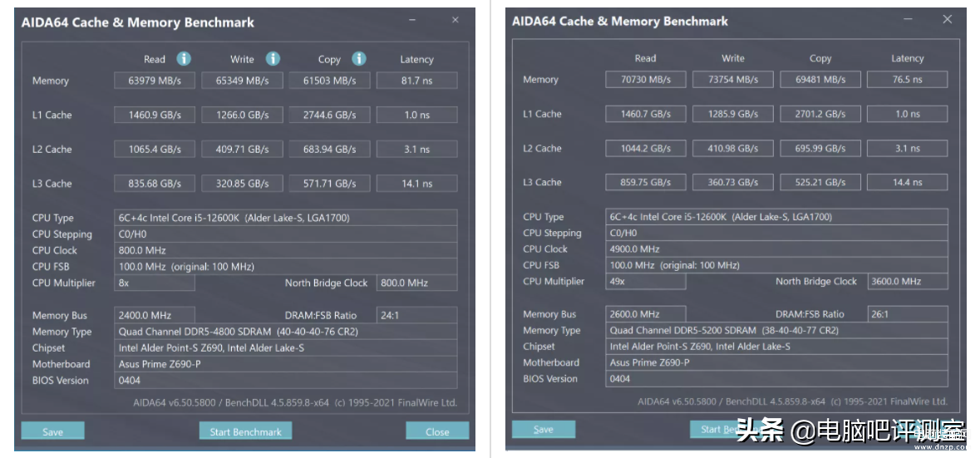Viewport: 980px width, 458px height.
Task: Click Save in the DDR5-4800 benchmark window
Action: tap(52, 431)
